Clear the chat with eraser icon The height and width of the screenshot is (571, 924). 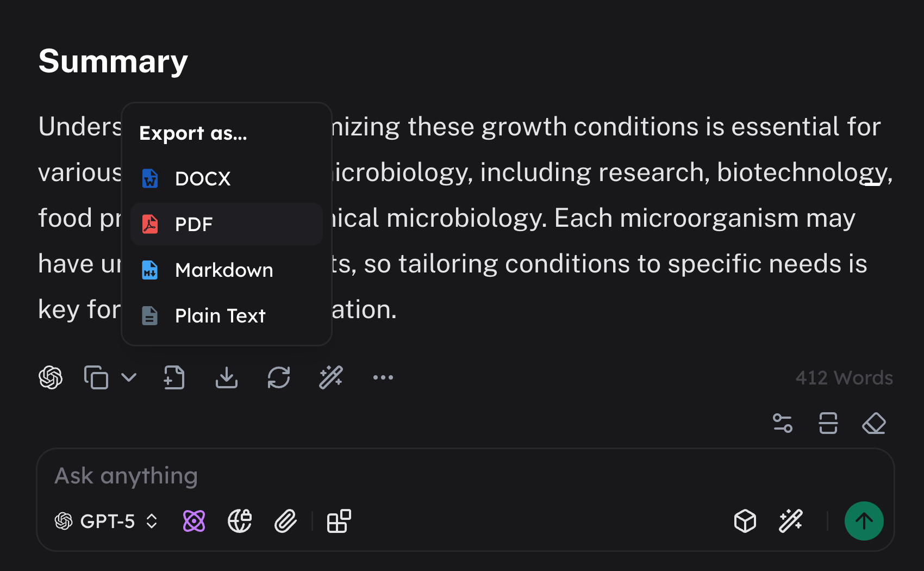pyautogui.click(x=874, y=423)
